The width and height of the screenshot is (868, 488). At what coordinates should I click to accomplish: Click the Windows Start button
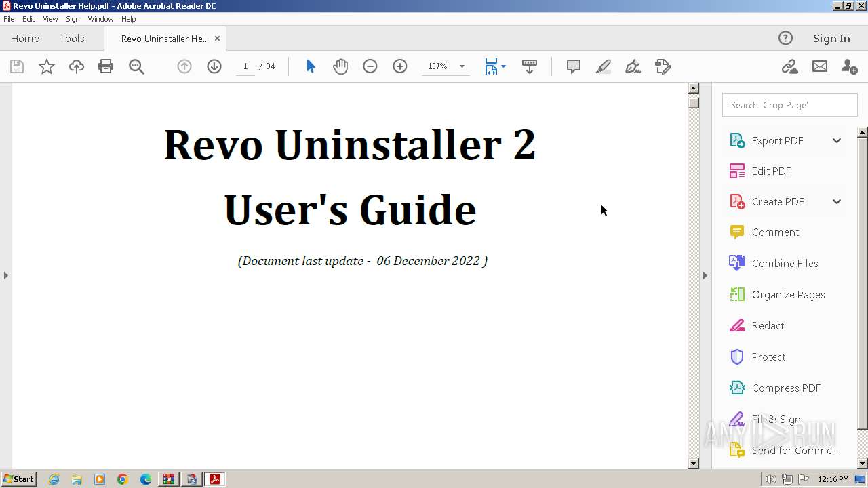click(18, 479)
